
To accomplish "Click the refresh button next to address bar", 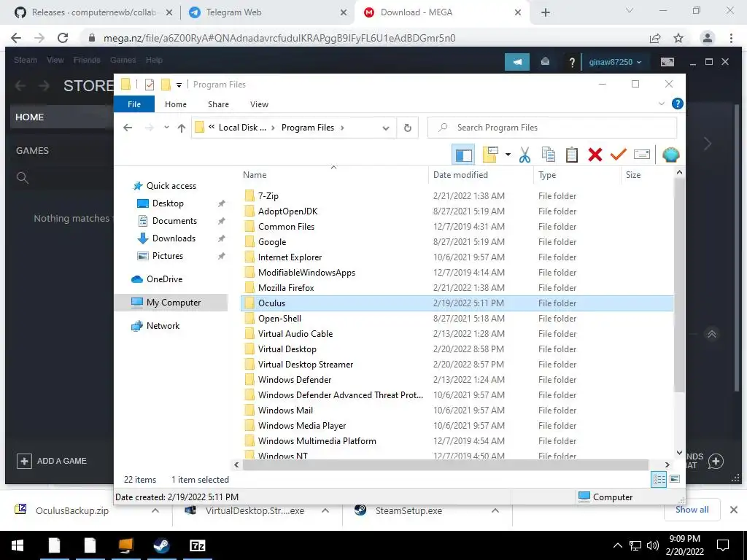I will (407, 128).
